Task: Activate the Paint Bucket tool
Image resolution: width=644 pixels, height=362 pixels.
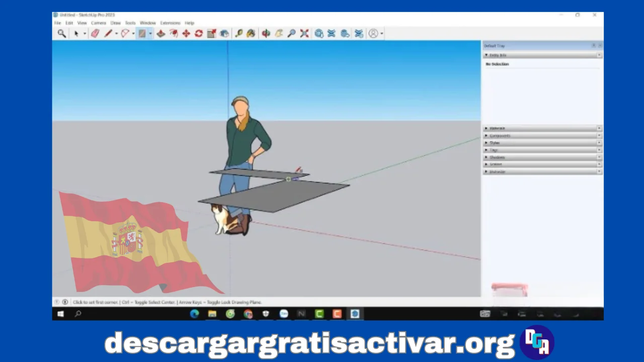Action: (x=251, y=34)
